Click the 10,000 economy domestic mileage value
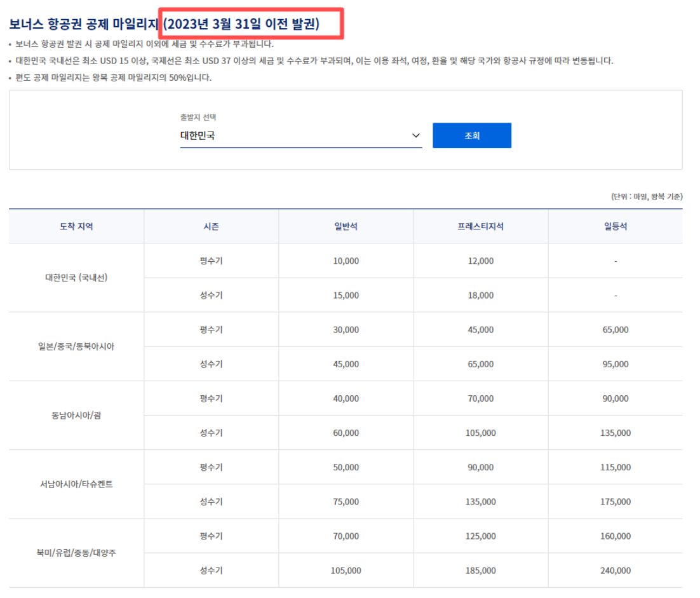 pos(346,261)
